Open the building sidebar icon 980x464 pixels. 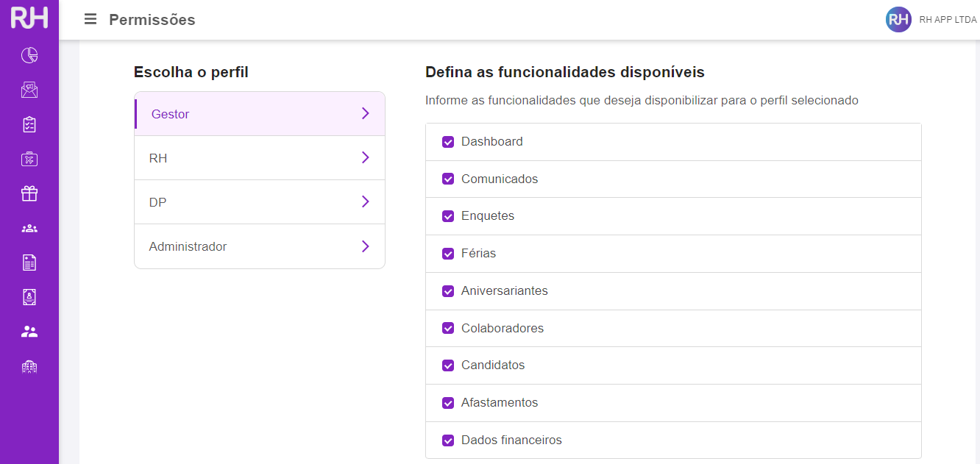pos(29,366)
